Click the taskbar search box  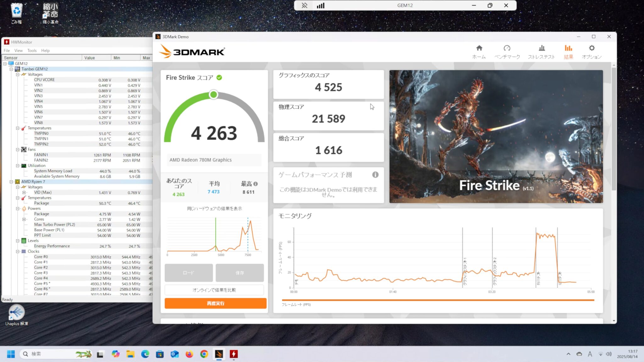[56, 354]
